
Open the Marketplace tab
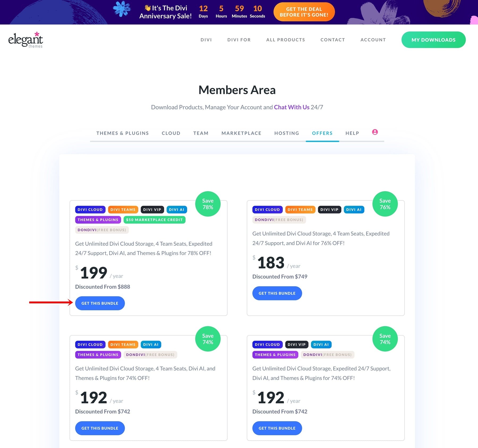(x=241, y=133)
